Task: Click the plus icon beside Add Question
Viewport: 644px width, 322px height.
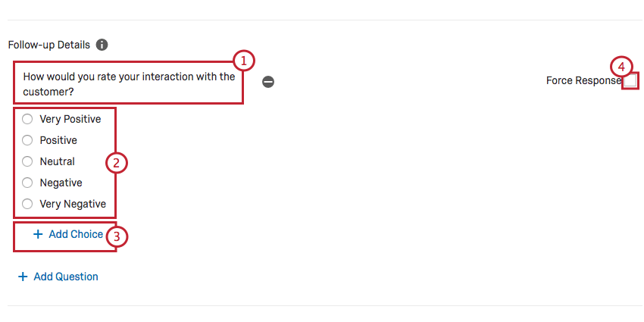Action: click(x=23, y=277)
